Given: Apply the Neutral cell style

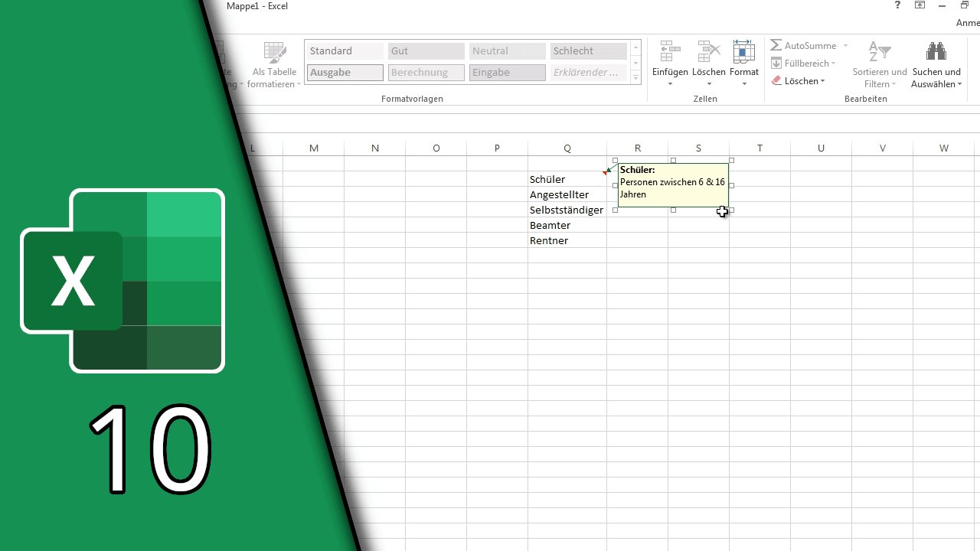Looking at the screenshot, I should click(508, 51).
